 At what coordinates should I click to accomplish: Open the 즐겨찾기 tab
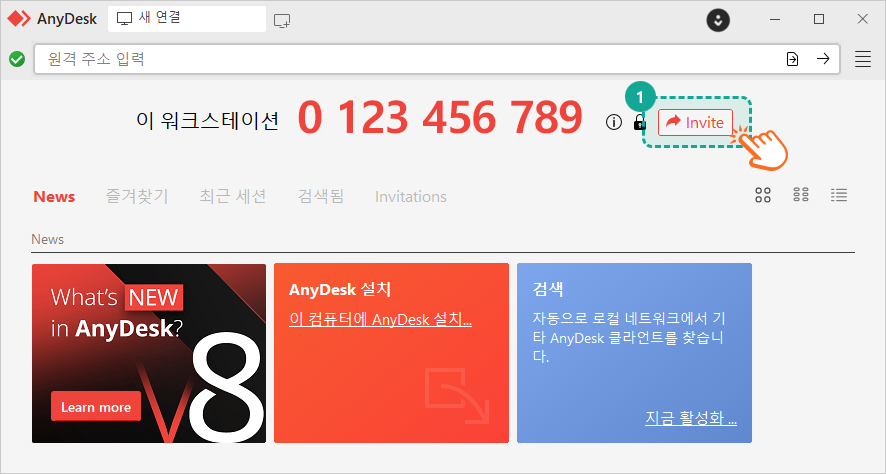click(x=137, y=196)
